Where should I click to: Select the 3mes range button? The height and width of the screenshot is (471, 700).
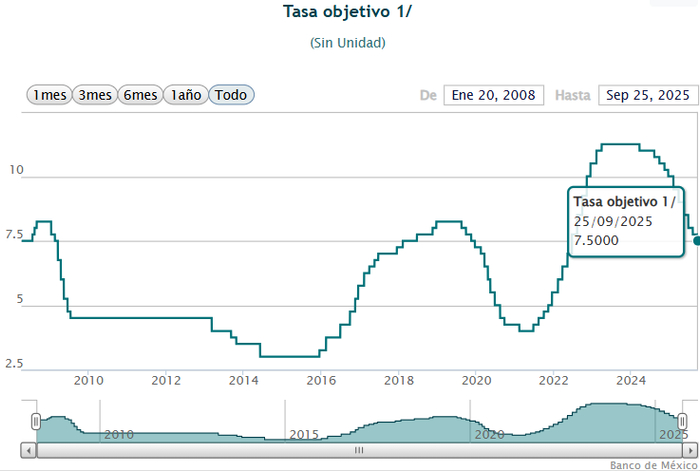point(95,95)
